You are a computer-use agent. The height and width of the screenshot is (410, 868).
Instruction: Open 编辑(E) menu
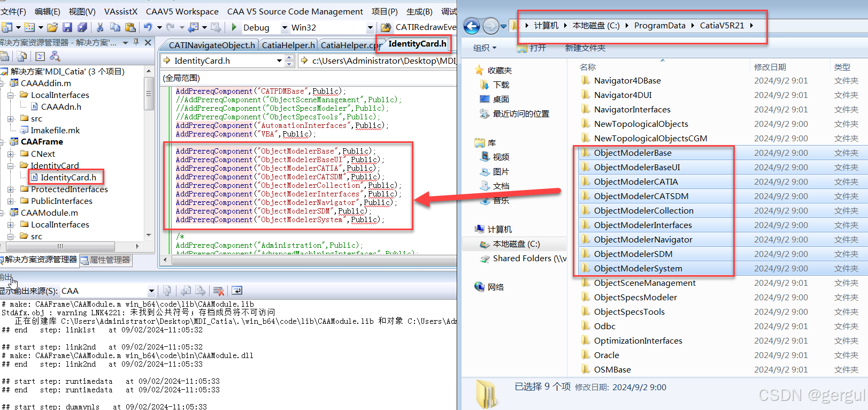[x=48, y=11]
